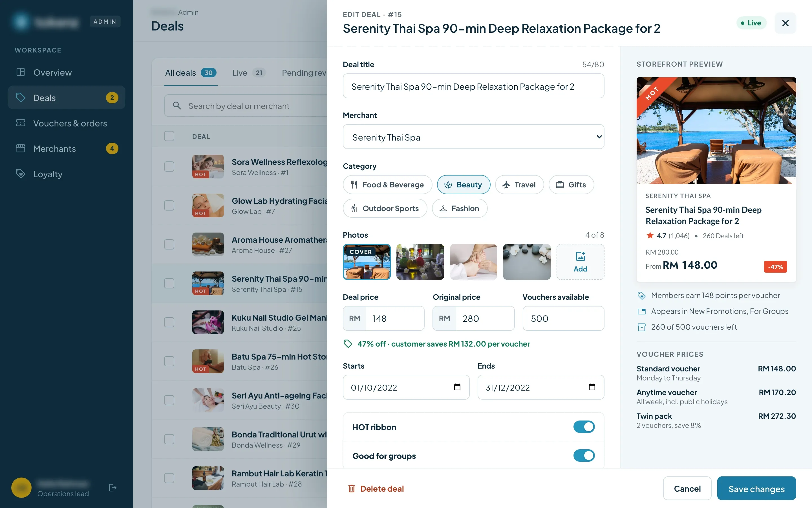812x508 pixels.
Task: Click the Deal price field
Action: (383, 318)
